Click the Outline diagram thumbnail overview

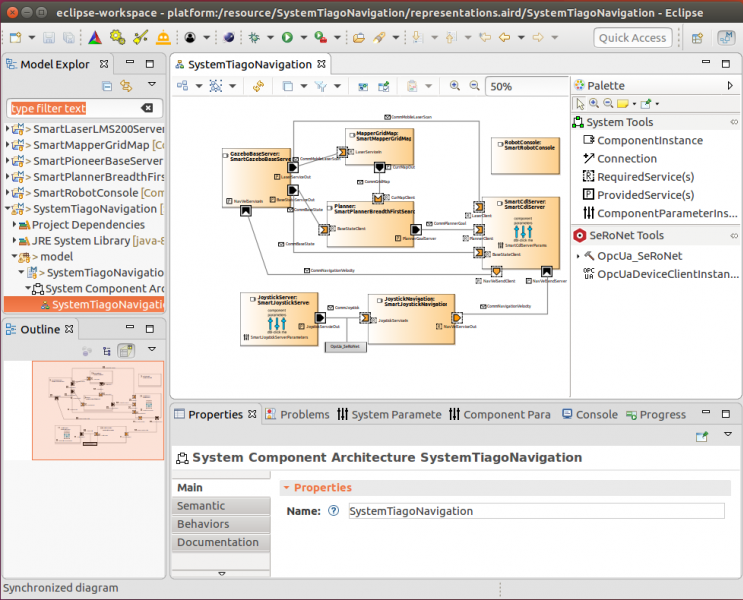(97, 410)
